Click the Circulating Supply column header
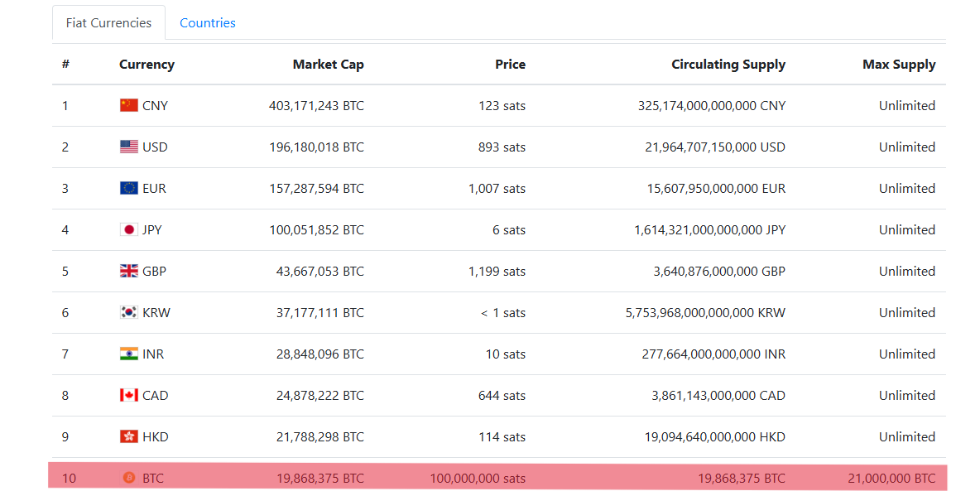The width and height of the screenshot is (980, 496). 728,65
